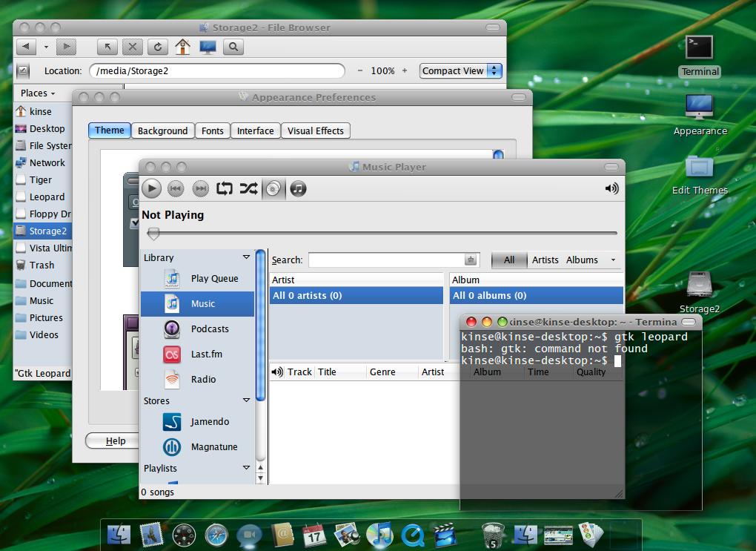Start playback in Music Player

(151, 188)
